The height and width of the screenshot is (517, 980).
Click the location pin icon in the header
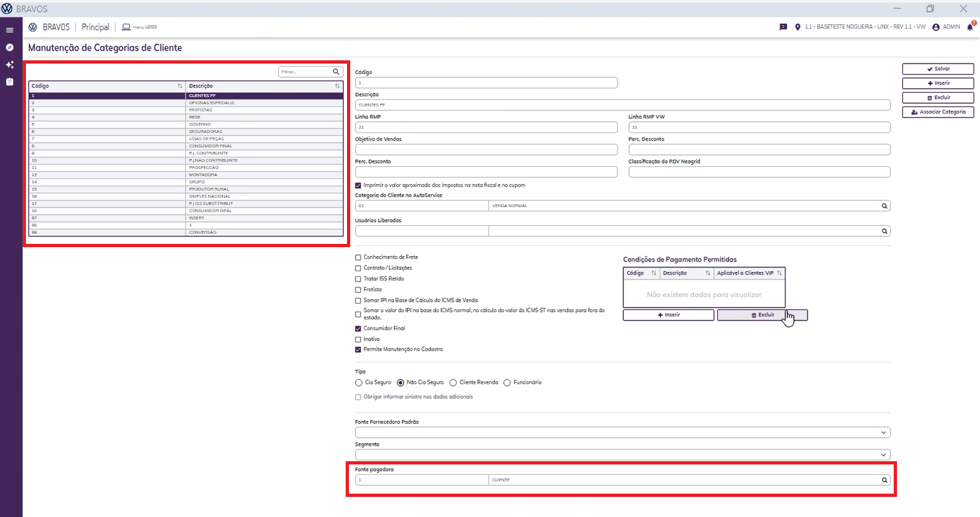click(x=797, y=27)
